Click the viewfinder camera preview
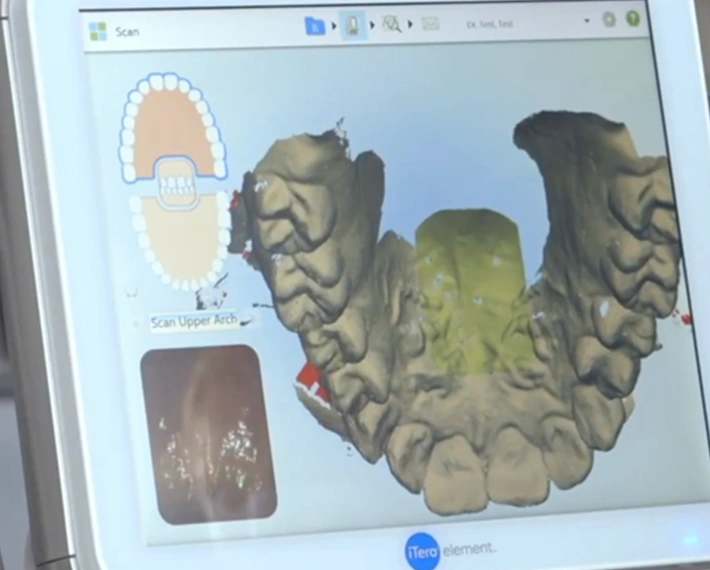This screenshot has width=710, height=570. tap(209, 435)
